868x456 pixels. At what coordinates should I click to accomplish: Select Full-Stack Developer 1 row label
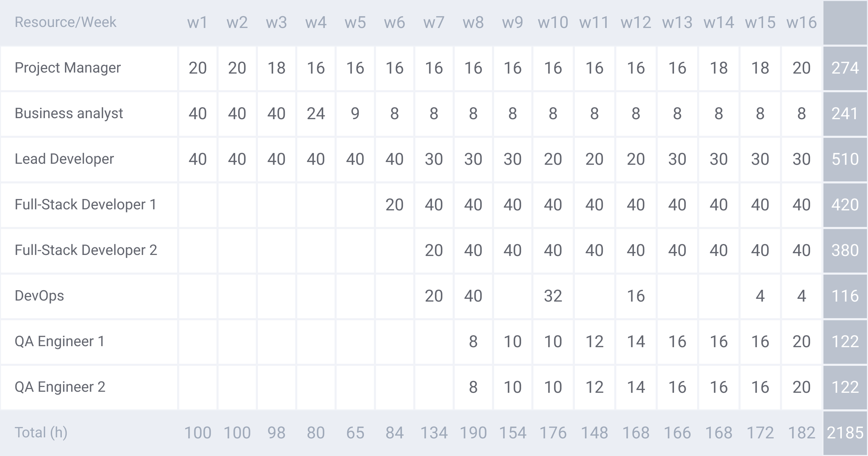coord(86,205)
